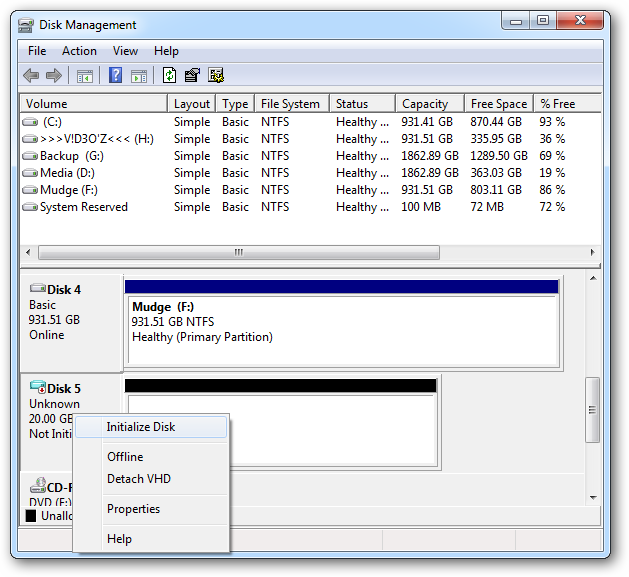Choose Detach VHD in context menu
The image size is (629, 577).
coord(139,479)
